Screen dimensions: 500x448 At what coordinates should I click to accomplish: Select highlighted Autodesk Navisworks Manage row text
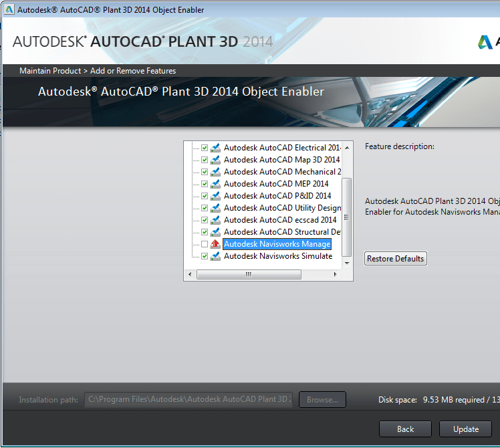click(277, 244)
